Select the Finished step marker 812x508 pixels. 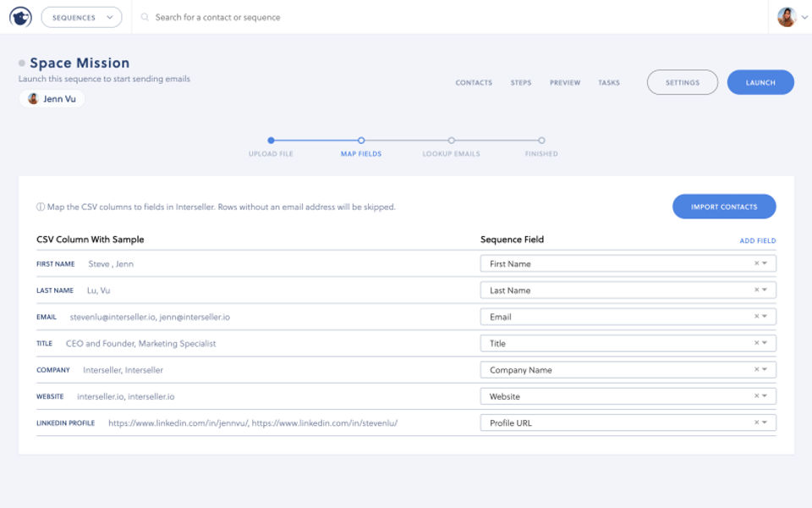coord(541,140)
